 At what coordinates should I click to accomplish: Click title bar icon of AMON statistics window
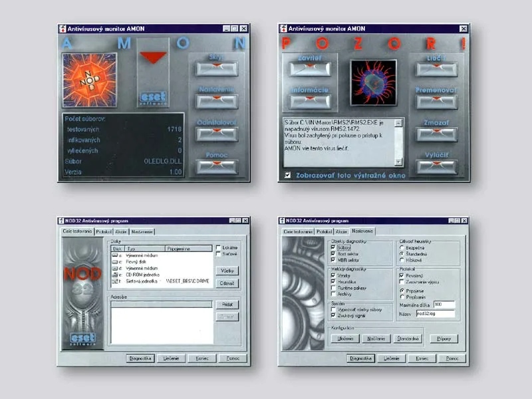[x=63, y=29]
